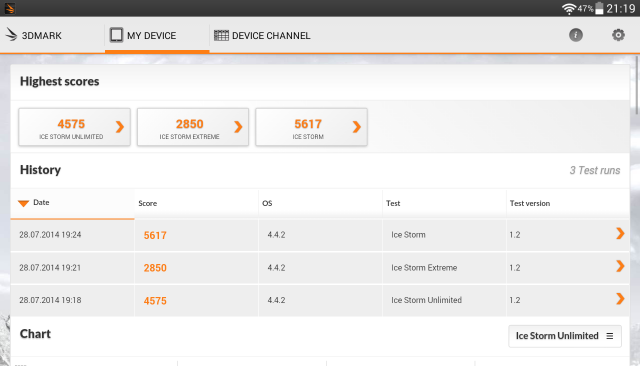Sort history by the OS column header

tap(320, 203)
